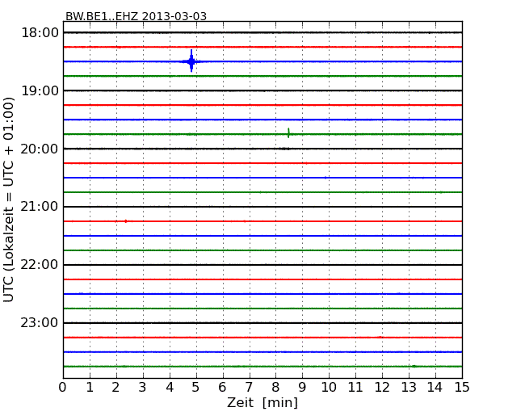This screenshot has width=525, height=420.
Task: Click the x-axis tick label "15"
Action: (x=462, y=388)
